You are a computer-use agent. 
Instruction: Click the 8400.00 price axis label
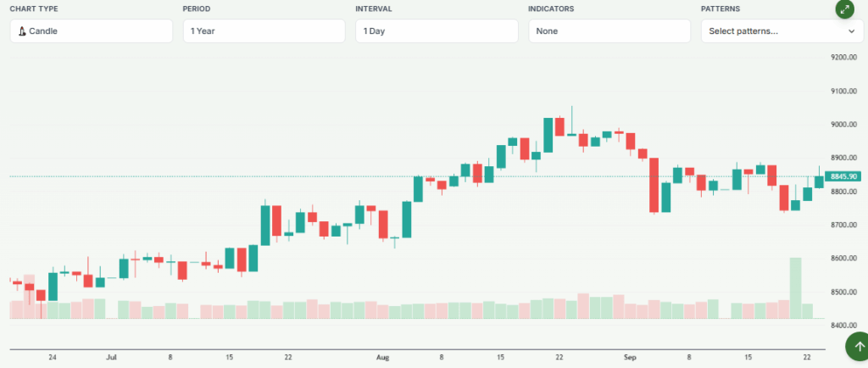[x=844, y=326]
